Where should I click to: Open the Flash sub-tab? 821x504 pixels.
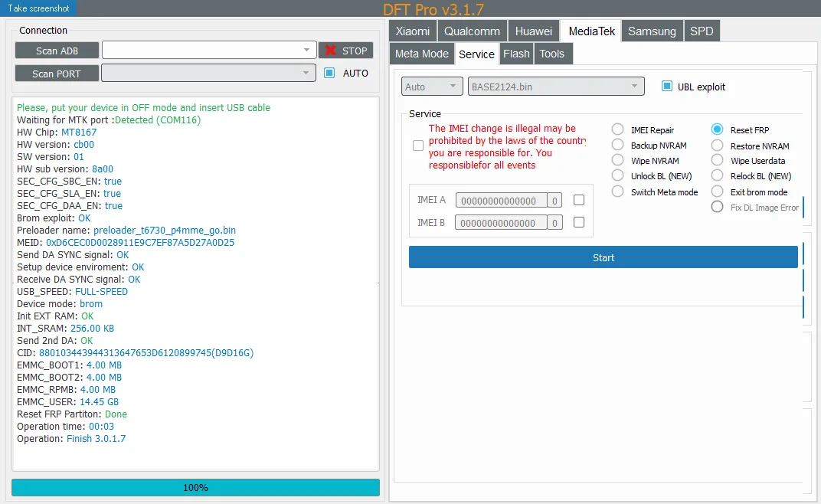[x=516, y=54]
